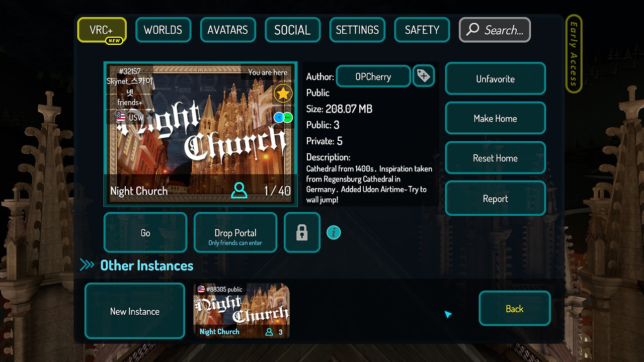Screen dimensions: 644x362
Task: Toggle the portal privacy lock
Action: coord(302,232)
